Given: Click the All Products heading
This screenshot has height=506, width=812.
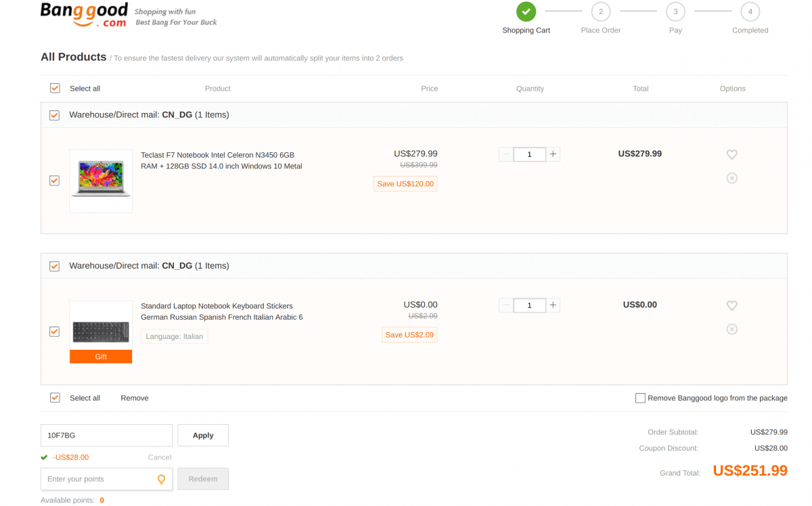Looking at the screenshot, I should pos(73,57).
